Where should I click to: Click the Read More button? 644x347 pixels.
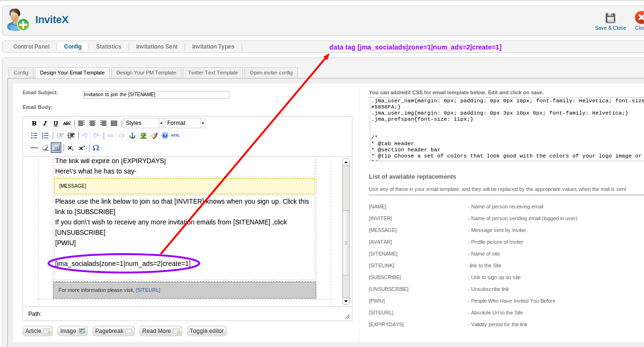[x=161, y=331]
